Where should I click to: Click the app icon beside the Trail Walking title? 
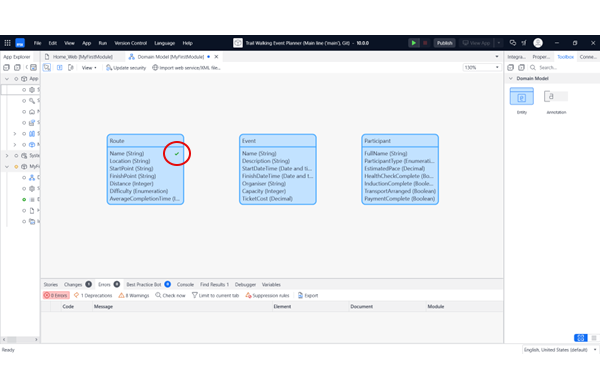coord(238,43)
